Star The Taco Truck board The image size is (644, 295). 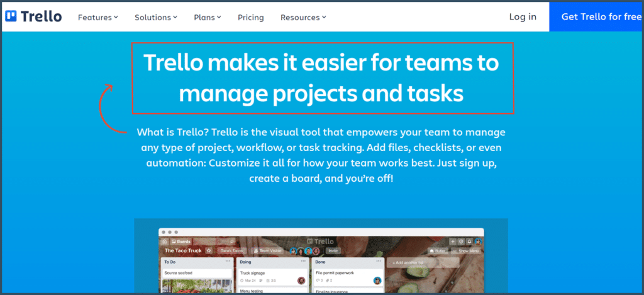[209, 250]
